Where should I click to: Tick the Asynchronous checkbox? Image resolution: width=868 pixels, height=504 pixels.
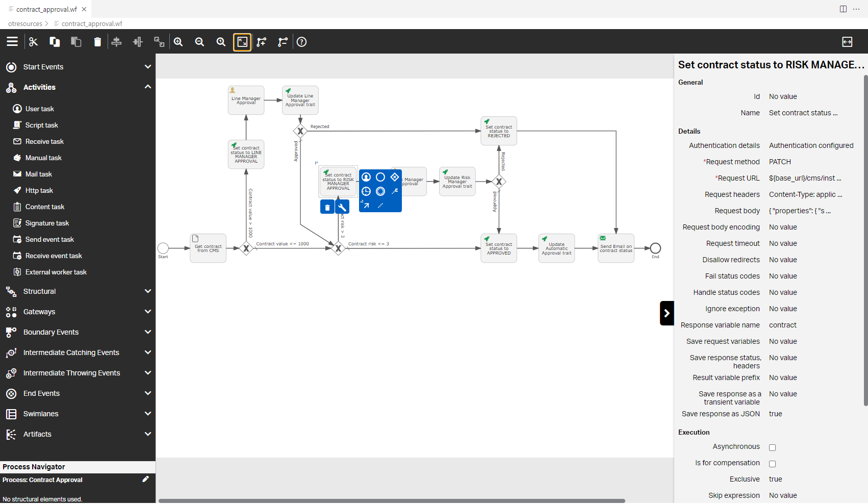click(x=773, y=448)
